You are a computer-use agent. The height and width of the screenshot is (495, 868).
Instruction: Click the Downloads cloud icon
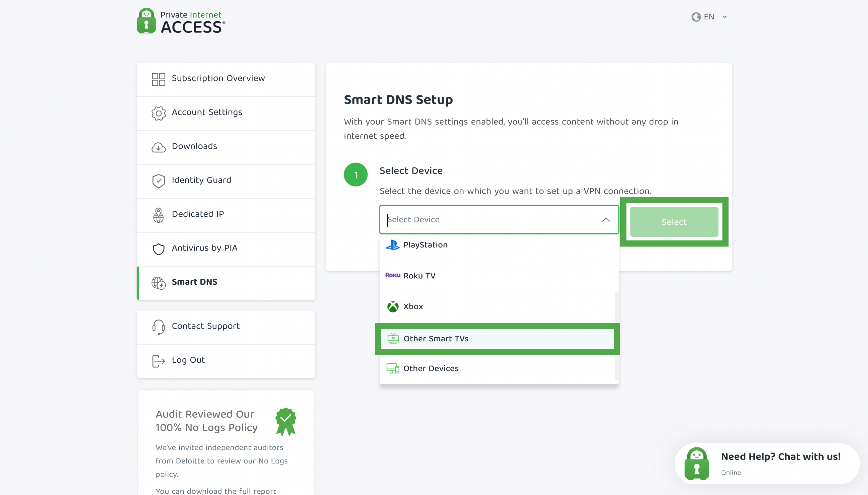[x=158, y=147]
